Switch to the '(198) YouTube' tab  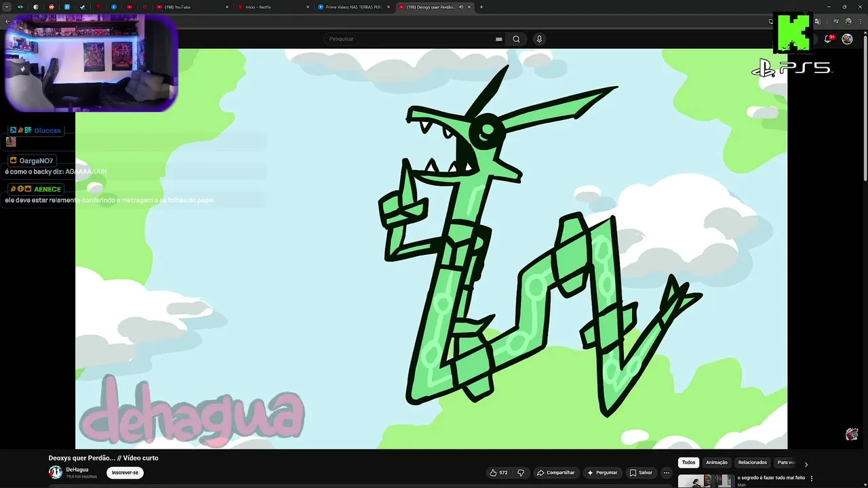(193, 7)
